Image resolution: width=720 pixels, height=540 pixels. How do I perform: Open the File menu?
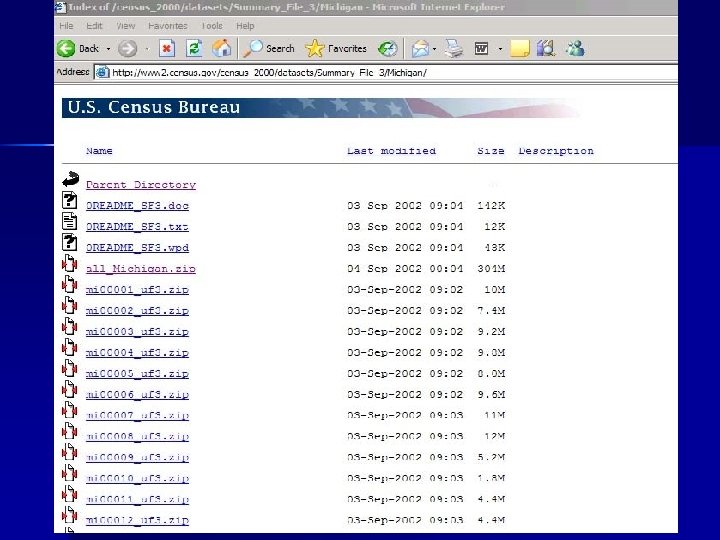[66, 26]
